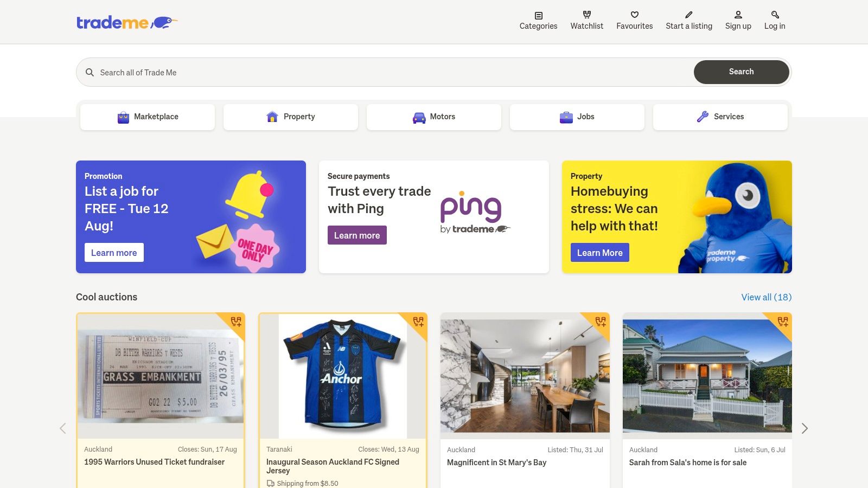This screenshot has width=868, height=488.
Task: Add Auckland FC Signed Jersey to watchlist
Action: coord(418,322)
